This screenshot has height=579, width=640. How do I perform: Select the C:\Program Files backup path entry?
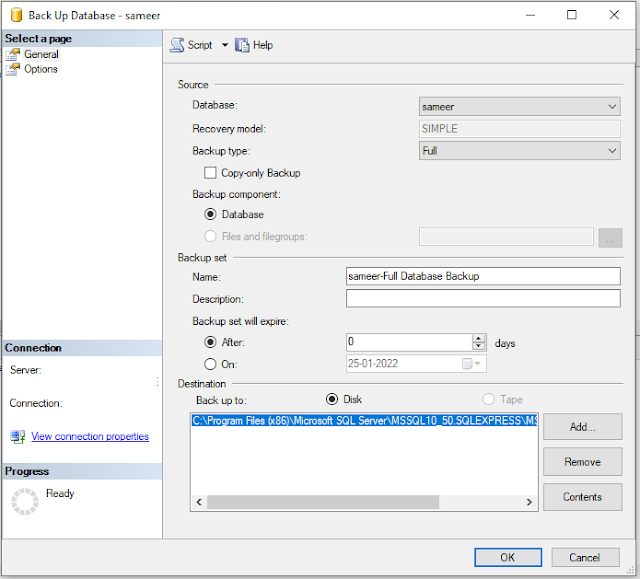(364, 420)
